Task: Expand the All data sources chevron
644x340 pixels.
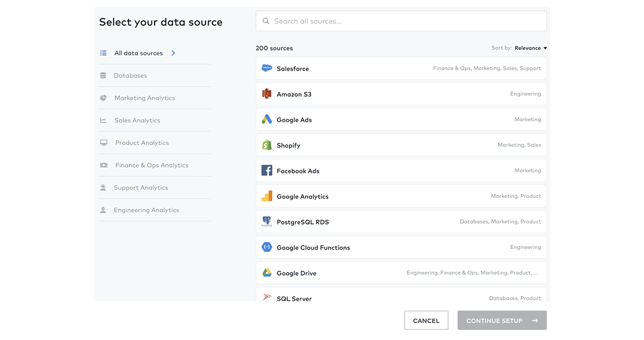Action: pyautogui.click(x=173, y=53)
